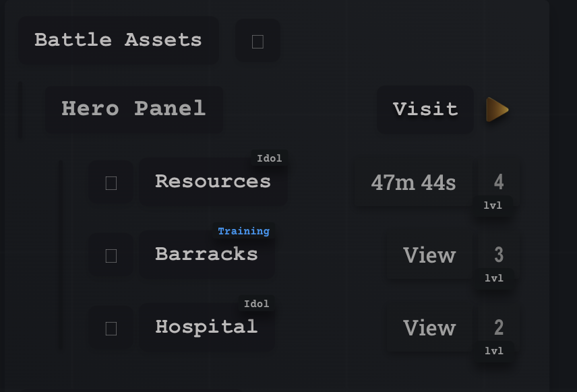The width and height of the screenshot is (577, 392).
Task: Toggle the checkbox left of Barracks
Action: [x=111, y=255]
